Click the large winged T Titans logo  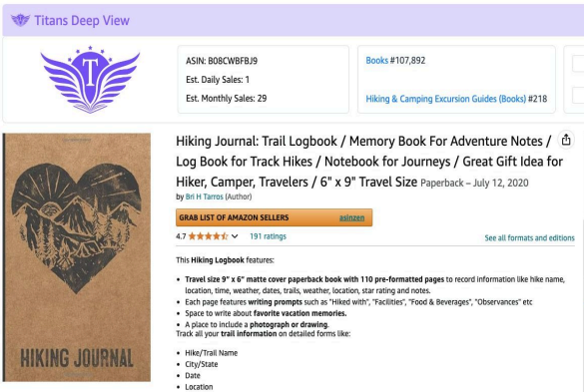point(90,79)
